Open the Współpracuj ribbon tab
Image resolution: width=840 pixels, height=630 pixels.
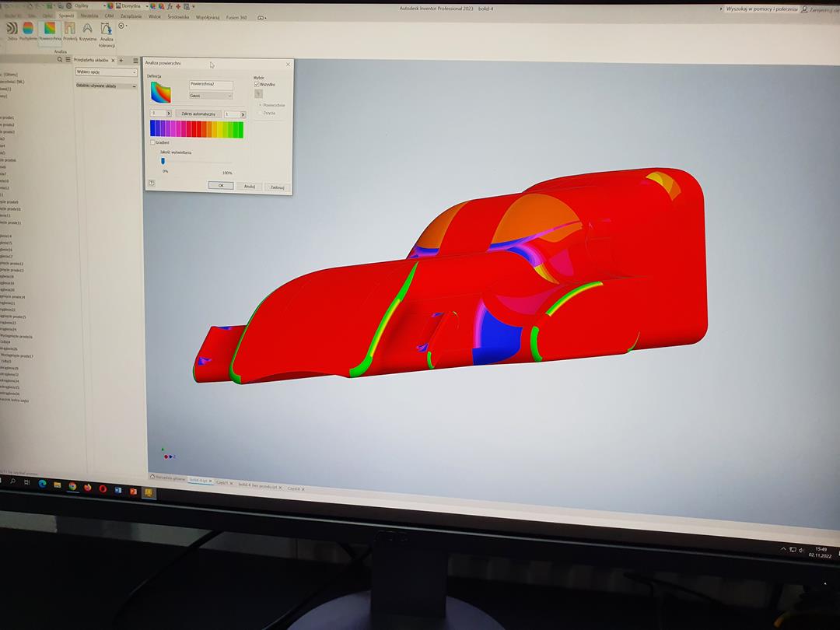[x=208, y=17]
